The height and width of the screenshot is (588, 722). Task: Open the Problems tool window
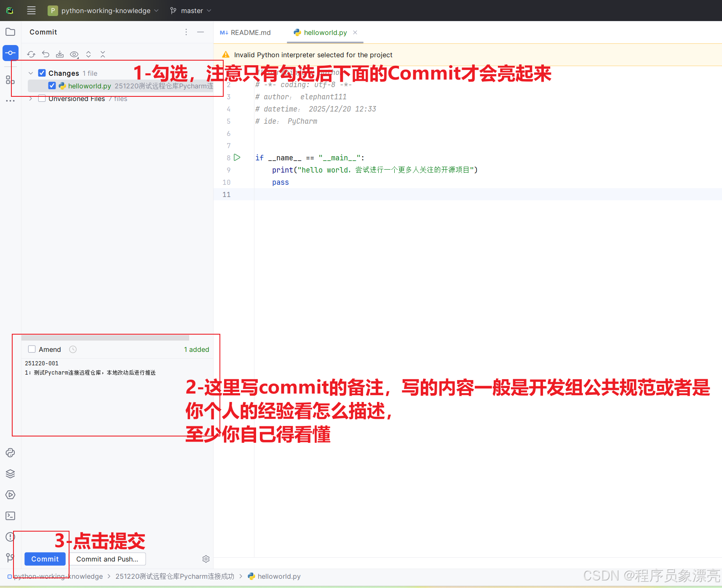11,537
